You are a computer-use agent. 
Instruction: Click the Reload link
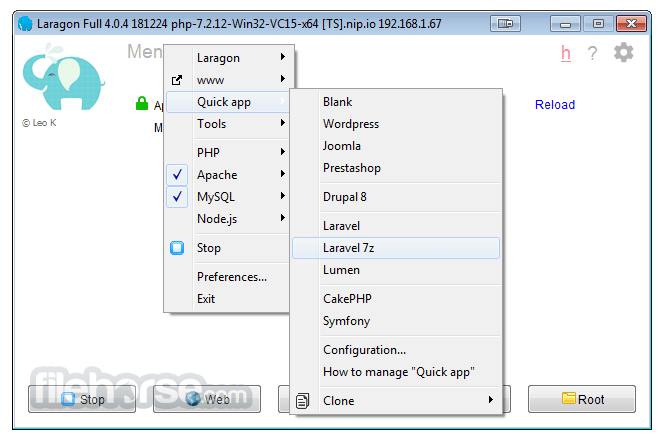pyautogui.click(x=555, y=104)
